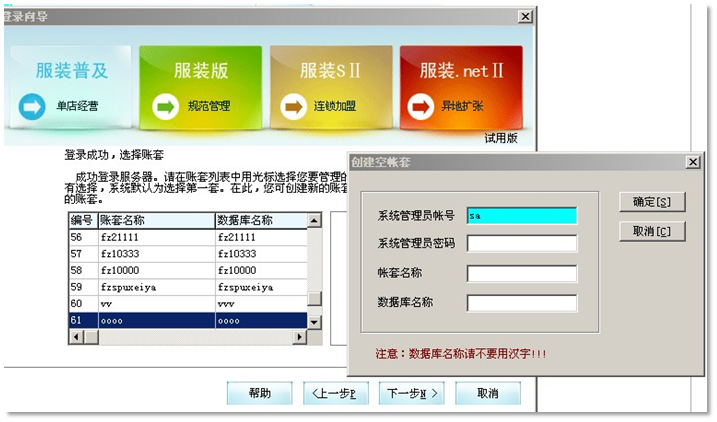Click the 编号 column header
717x422 pixels.
[83, 220]
